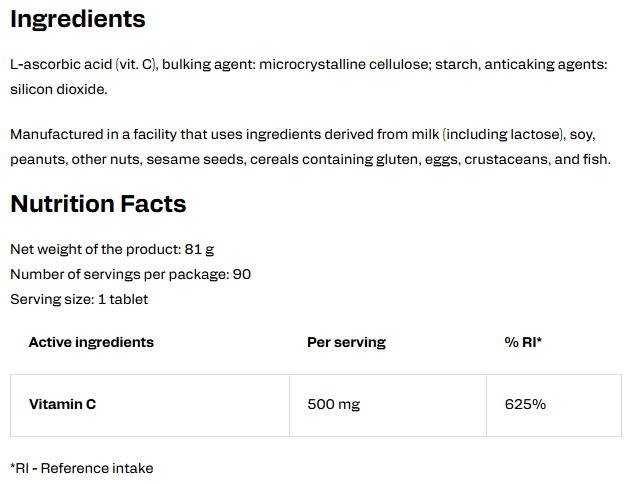Select the 500 mg table cell
The height and width of the screenshot is (484, 633).
tap(388, 405)
